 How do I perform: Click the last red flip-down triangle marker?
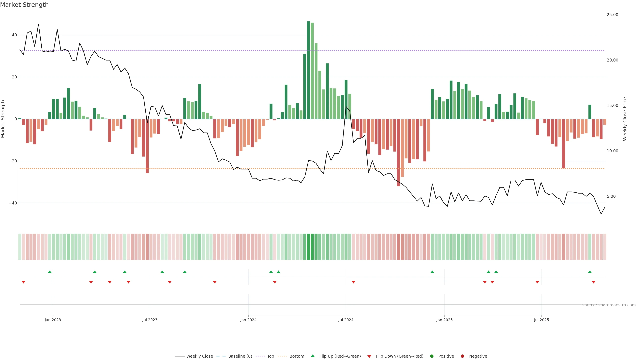pyautogui.click(x=594, y=282)
